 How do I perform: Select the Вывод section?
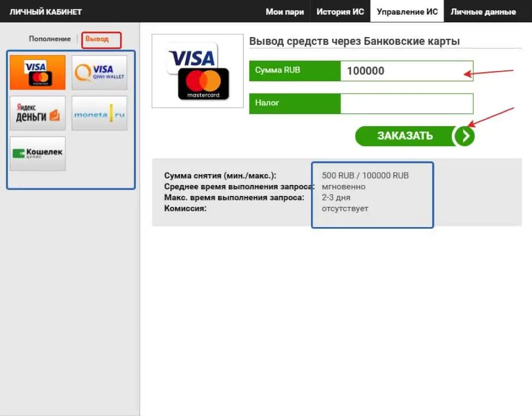97,39
